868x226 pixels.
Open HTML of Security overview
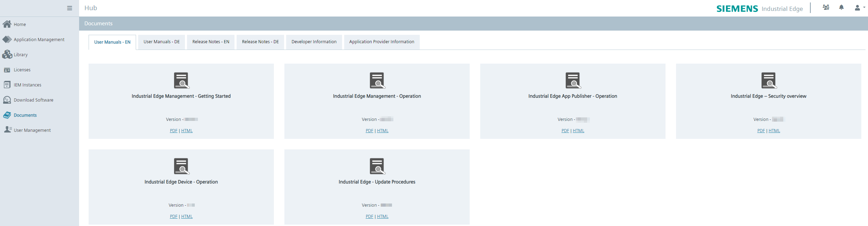(774, 131)
